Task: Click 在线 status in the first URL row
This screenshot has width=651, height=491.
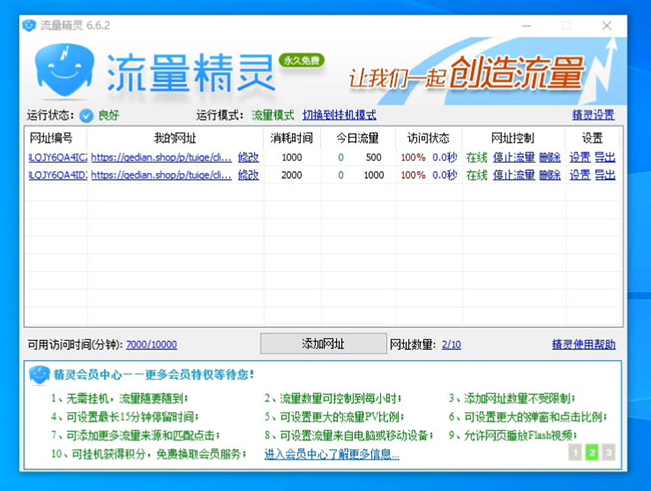Action: pos(477,157)
